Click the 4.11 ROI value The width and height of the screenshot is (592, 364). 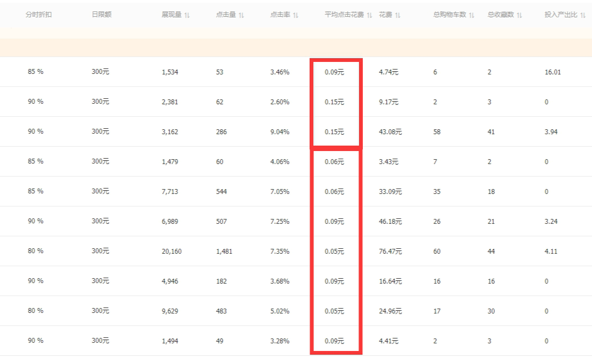pos(551,252)
